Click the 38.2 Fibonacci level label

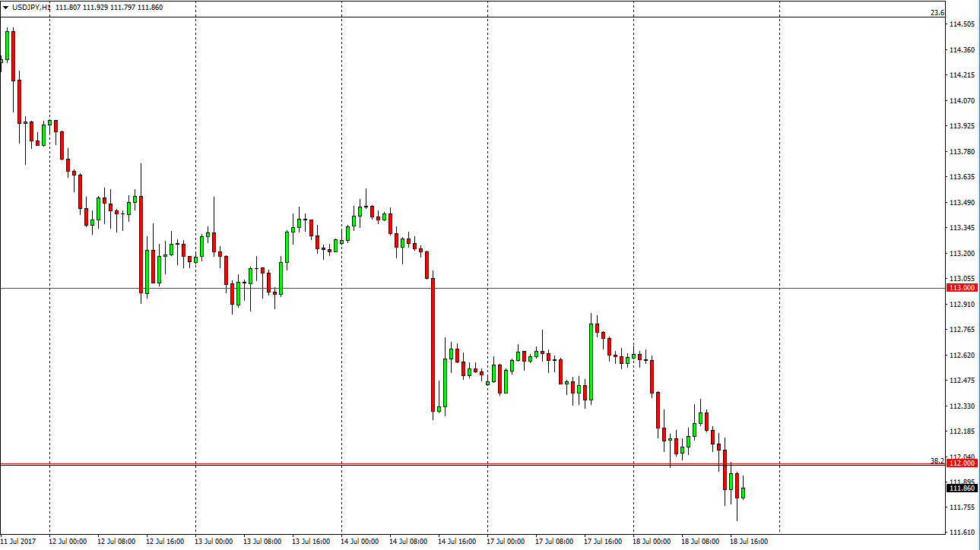coord(937,460)
